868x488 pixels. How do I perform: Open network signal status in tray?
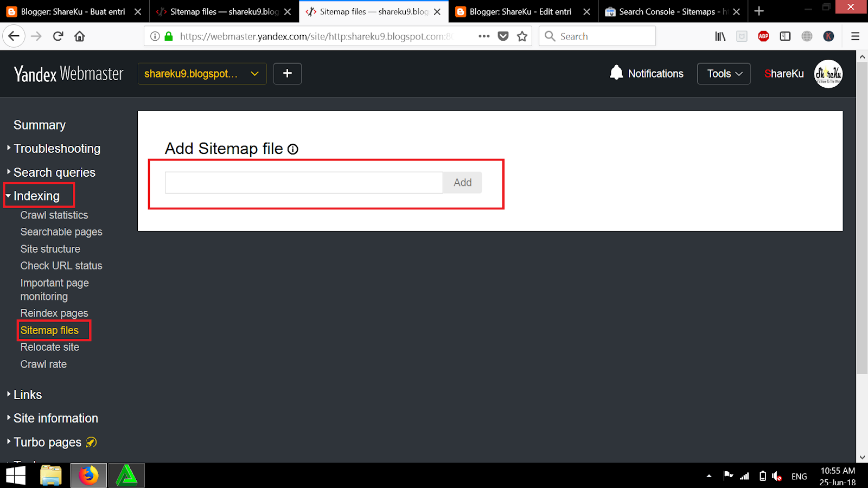pyautogui.click(x=744, y=476)
